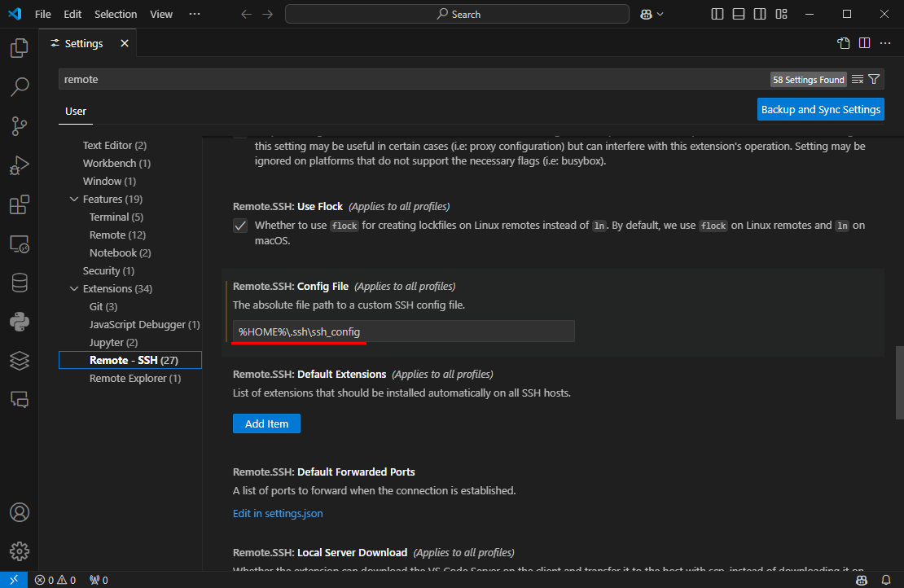
Task: Open Edit in settings.json link
Action: tap(278, 514)
